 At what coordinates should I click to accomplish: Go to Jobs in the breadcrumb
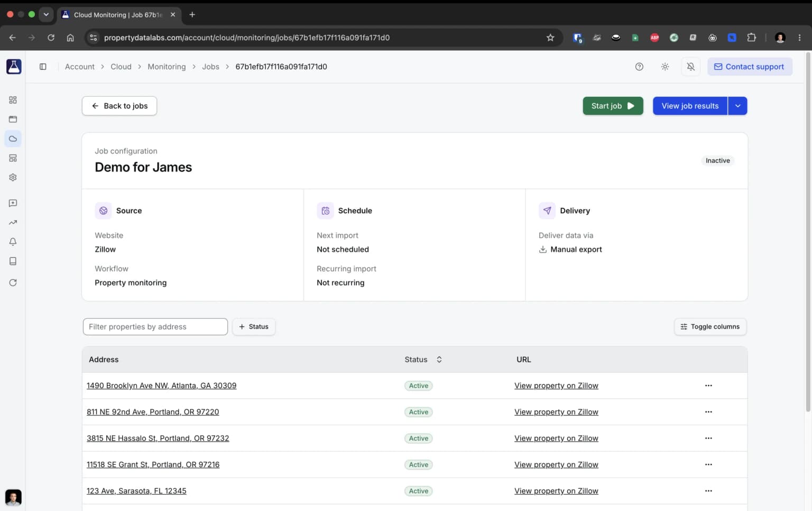point(210,67)
